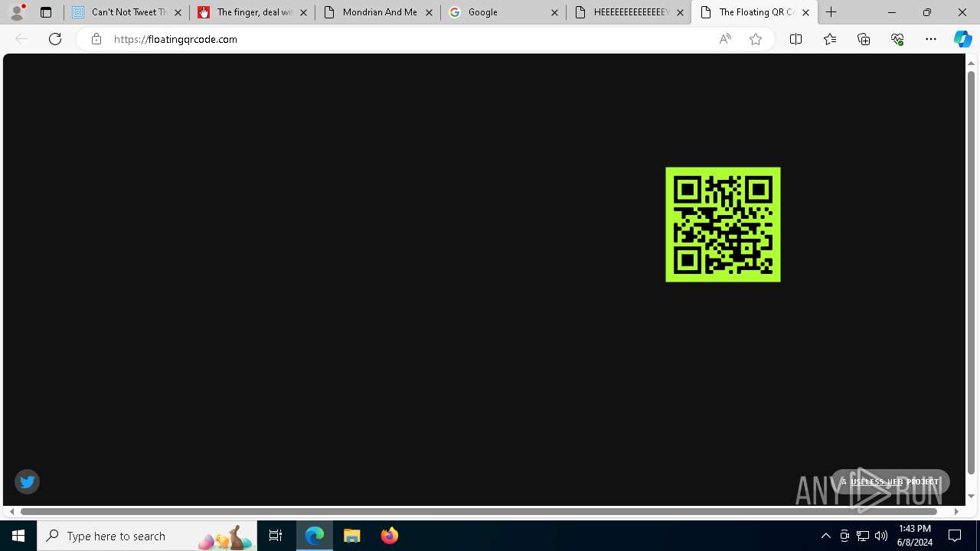Open split screen view
This screenshot has height=551, width=980.
click(x=795, y=39)
